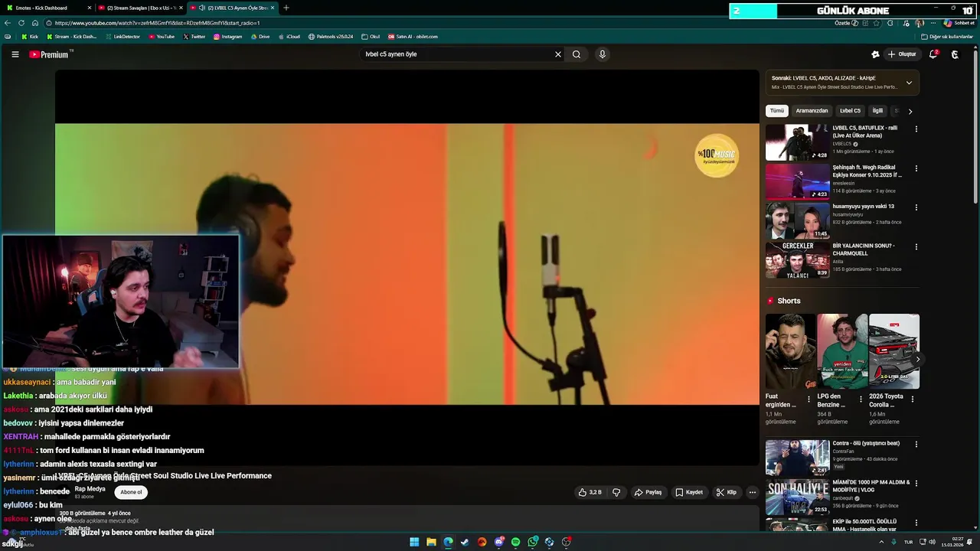Screen dimensions: 980x551
Task: Open more actions ellipsis under video
Action: pos(753,492)
